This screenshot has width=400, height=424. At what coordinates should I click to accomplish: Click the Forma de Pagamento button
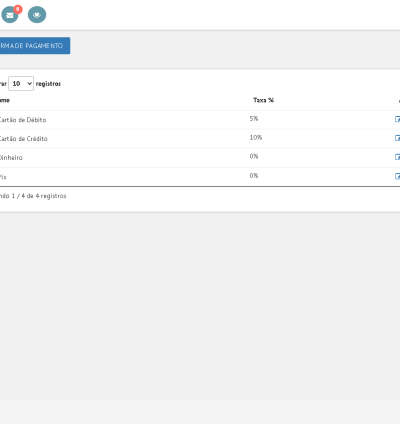pyautogui.click(x=35, y=46)
